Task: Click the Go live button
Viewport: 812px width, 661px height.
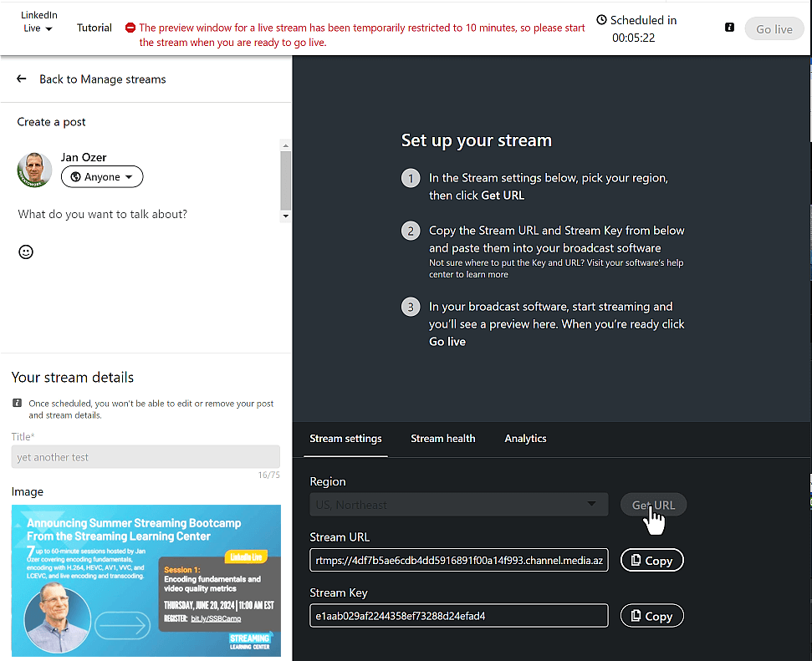Action: pos(774,29)
